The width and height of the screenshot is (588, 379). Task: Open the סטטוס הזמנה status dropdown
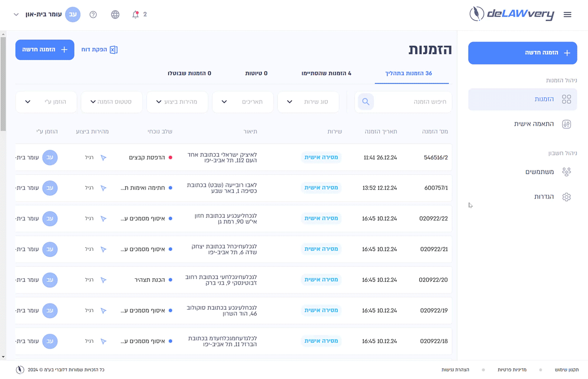point(111,102)
